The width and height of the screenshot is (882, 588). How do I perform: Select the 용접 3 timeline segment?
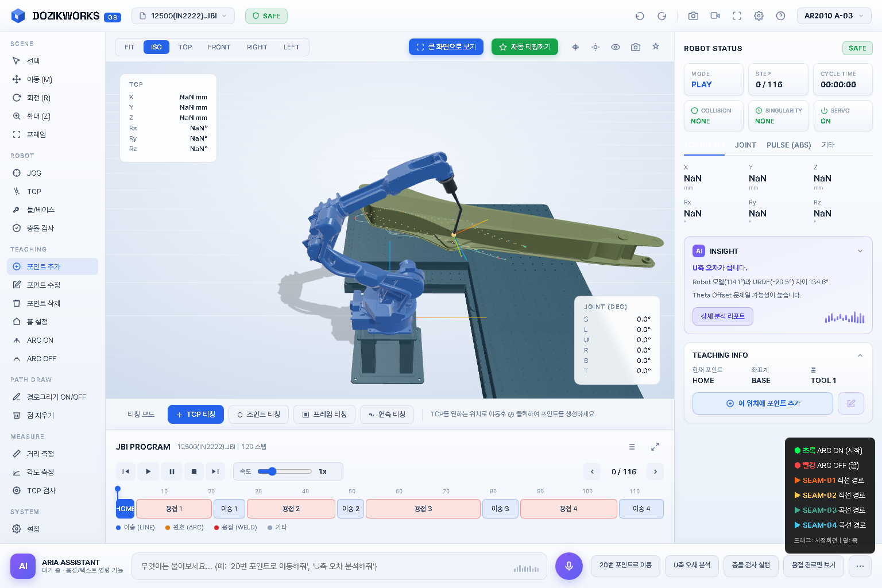[x=423, y=509]
